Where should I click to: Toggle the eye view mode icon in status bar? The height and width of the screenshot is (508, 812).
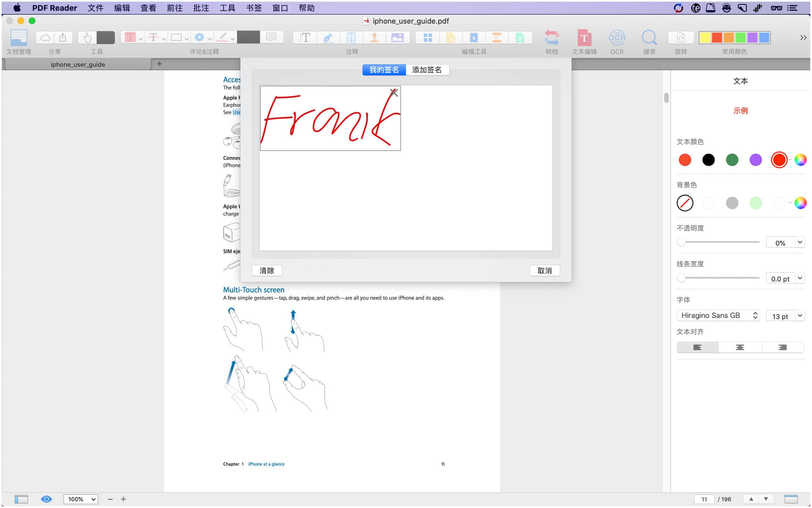pyautogui.click(x=46, y=499)
